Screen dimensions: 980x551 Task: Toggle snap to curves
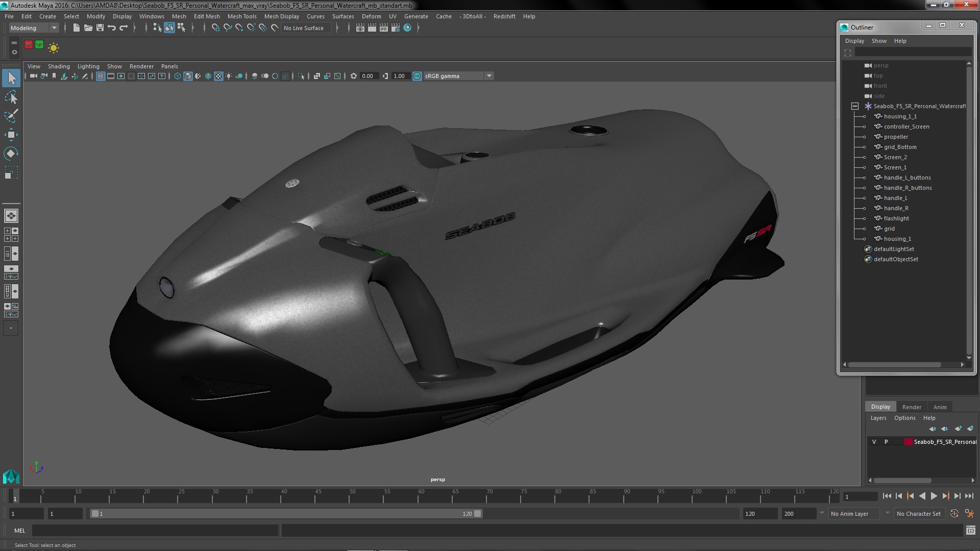(x=228, y=28)
